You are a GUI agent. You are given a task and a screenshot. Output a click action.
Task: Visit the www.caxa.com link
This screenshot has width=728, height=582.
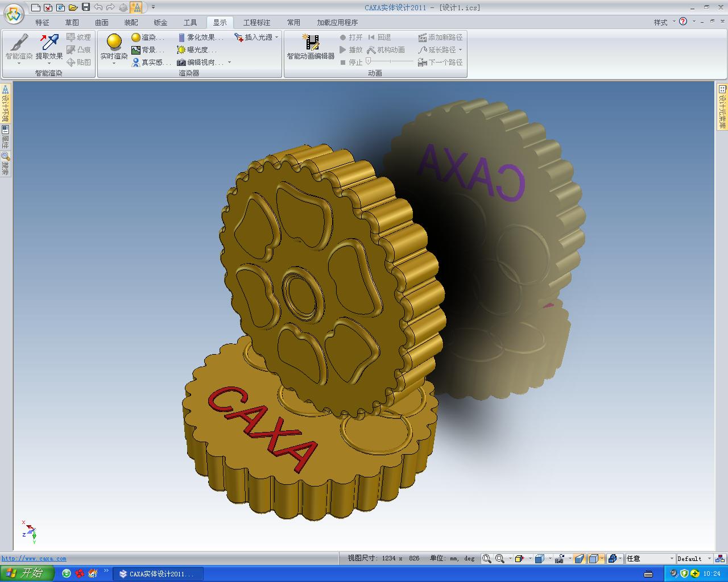(34, 559)
